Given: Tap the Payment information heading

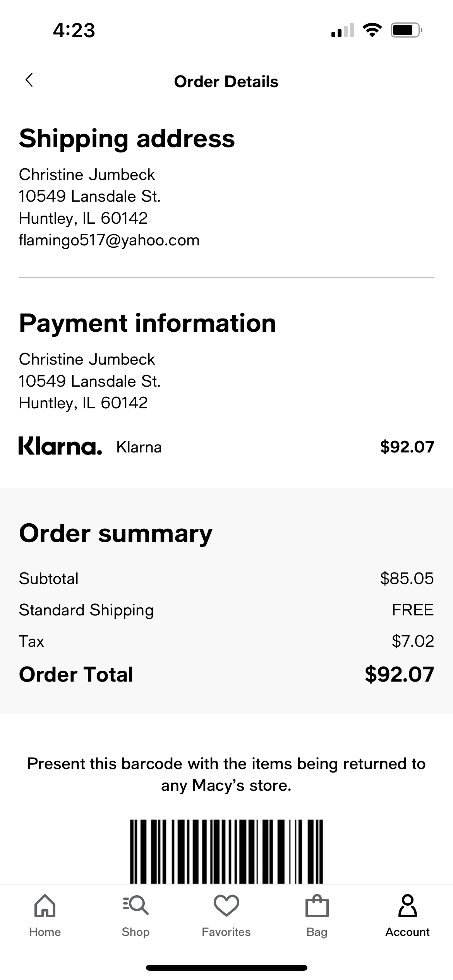Looking at the screenshot, I should tap(148, 323).
